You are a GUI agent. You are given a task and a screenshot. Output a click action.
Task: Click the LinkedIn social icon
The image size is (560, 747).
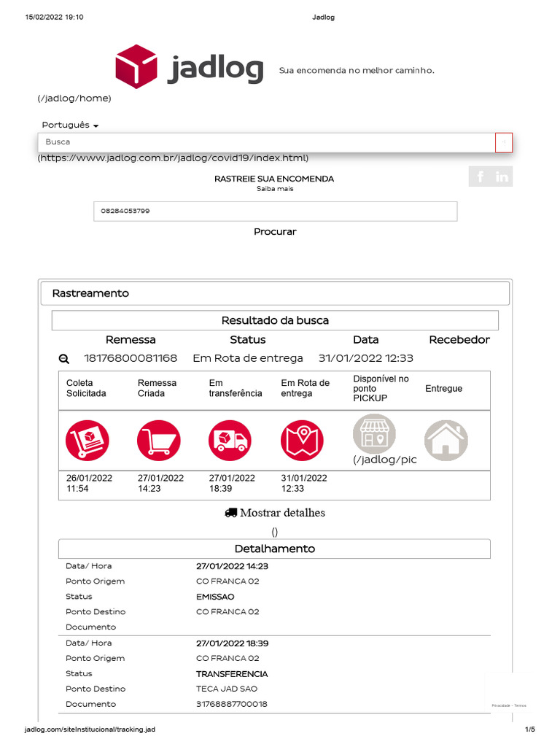click(502, 177)
